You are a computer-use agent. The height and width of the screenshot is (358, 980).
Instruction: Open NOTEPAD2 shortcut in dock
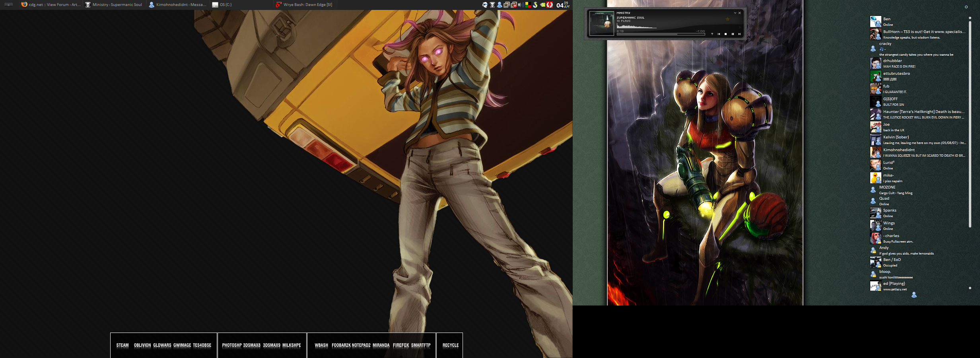click(361, 345)
